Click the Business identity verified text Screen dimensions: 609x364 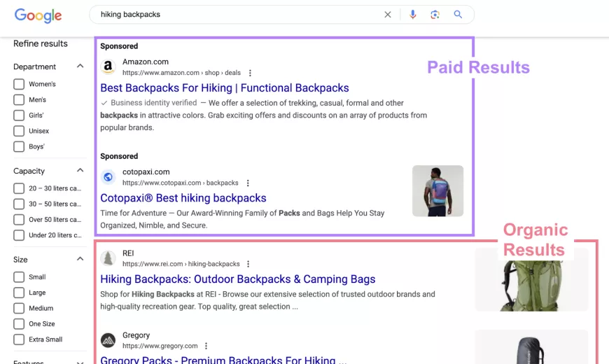153,103
